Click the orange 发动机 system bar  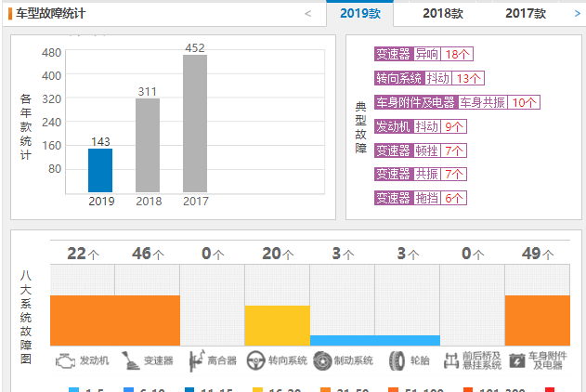tap(83, 320)
